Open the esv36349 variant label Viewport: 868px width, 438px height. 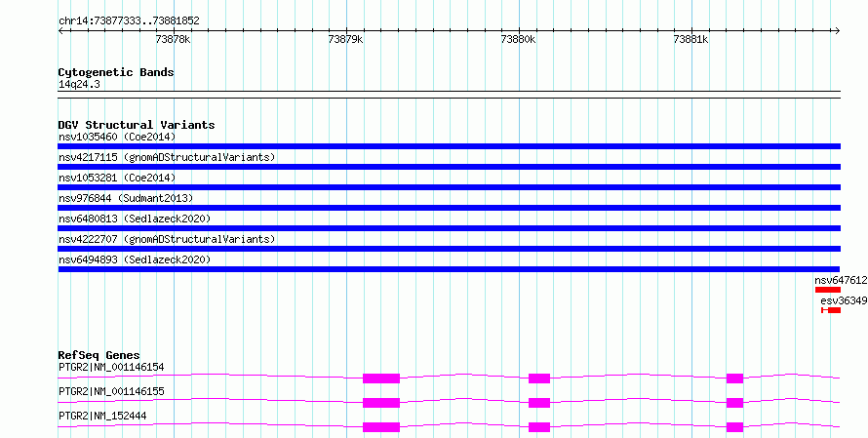(x=844, y=301)
